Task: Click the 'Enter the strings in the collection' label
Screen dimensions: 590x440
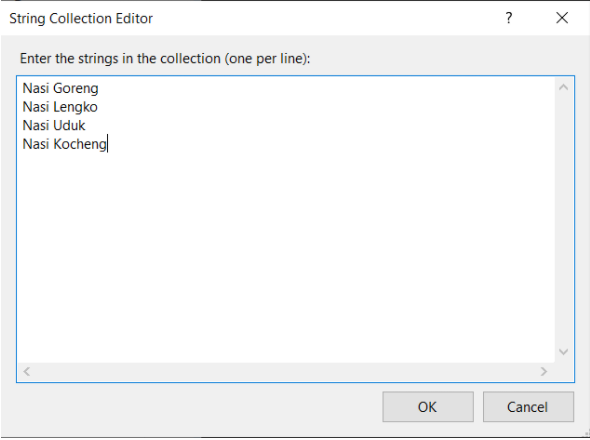Action: 165,59
